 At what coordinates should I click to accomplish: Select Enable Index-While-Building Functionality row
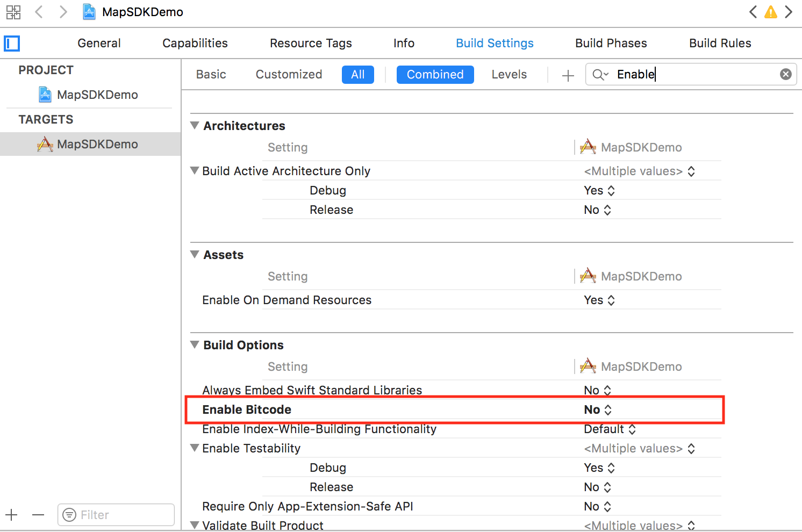pos(319,429)
